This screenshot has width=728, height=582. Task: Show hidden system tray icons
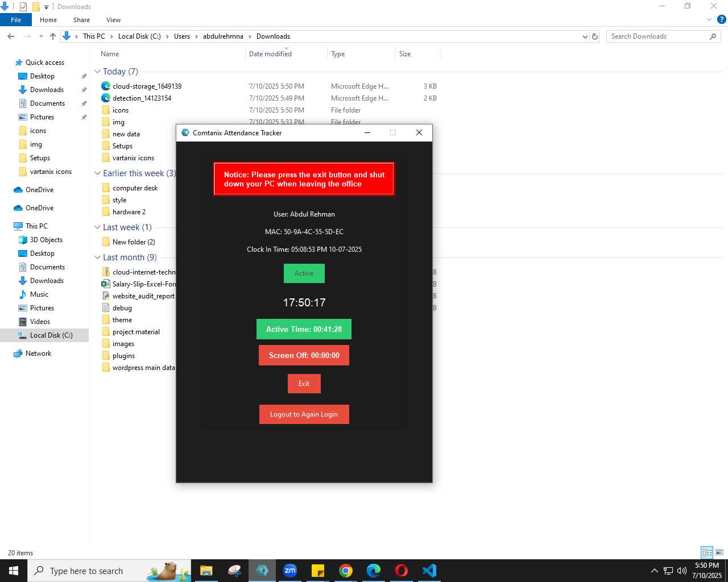click(x=654, y=571)
